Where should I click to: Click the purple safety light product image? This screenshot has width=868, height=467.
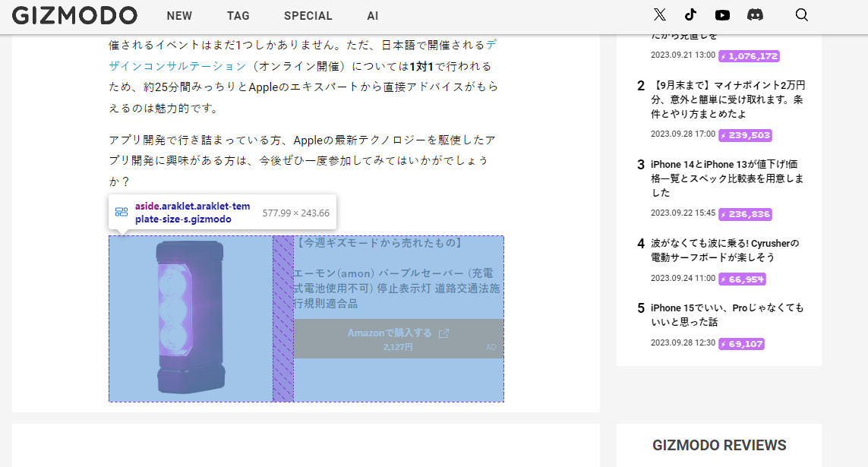pos(190,319)
